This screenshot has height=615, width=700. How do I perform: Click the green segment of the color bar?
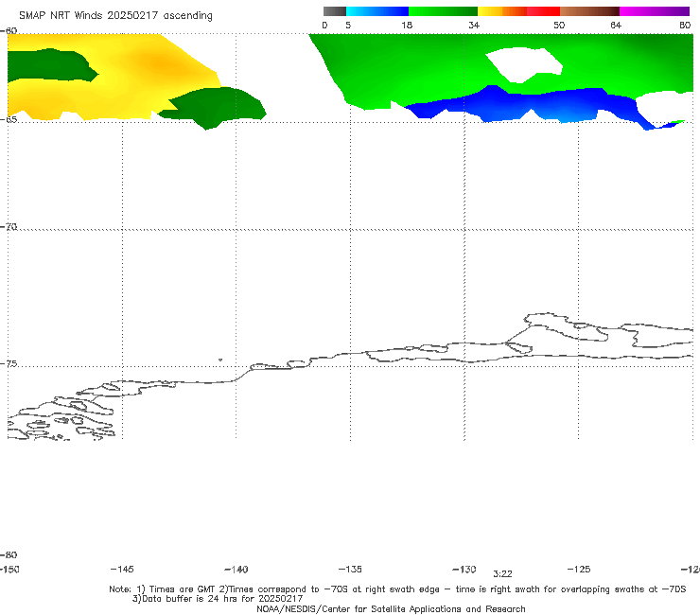(443, 11)
